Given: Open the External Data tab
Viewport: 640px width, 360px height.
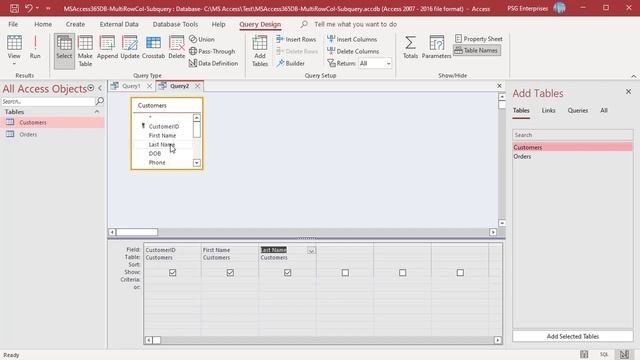Looking at the screenshot, I should tap(119, 24).
